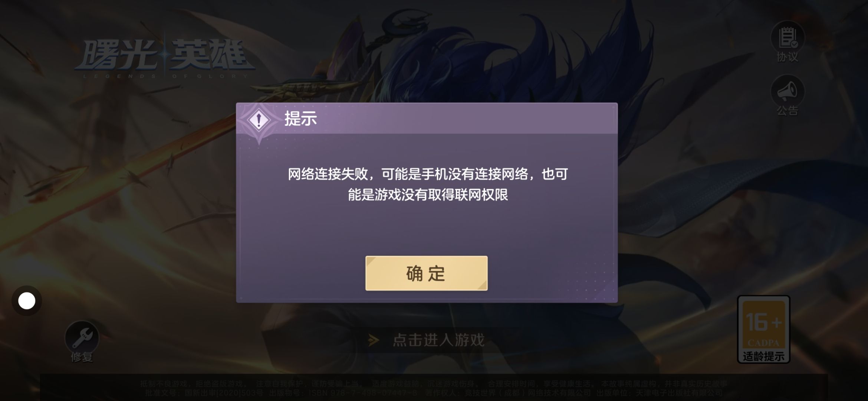This screenshot has height=401, width=868.
Task: Click the 公告 text label
Action: 788,110
